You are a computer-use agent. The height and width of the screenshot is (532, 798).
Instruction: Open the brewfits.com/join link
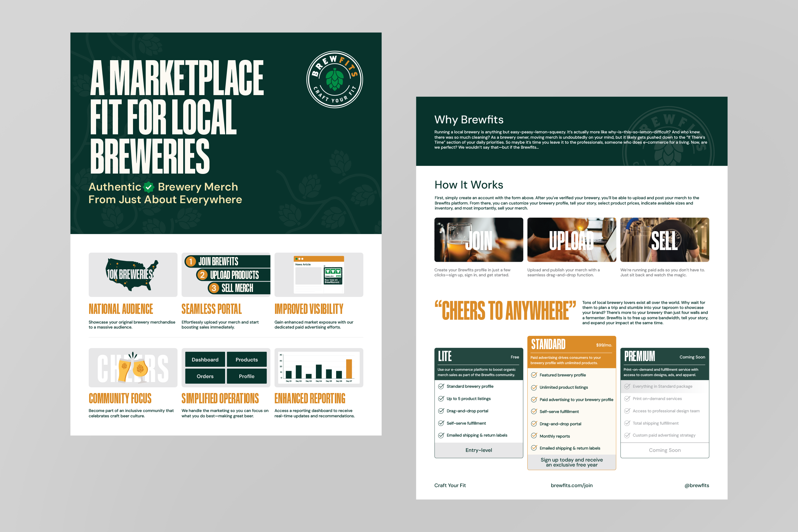[571, 485]
